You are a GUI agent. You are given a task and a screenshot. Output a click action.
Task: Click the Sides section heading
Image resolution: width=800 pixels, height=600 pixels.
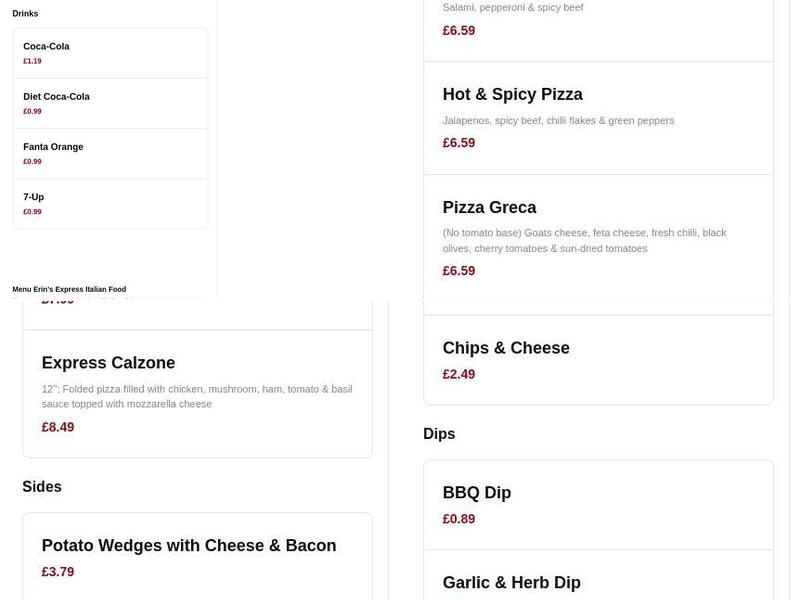coord(42,487)
